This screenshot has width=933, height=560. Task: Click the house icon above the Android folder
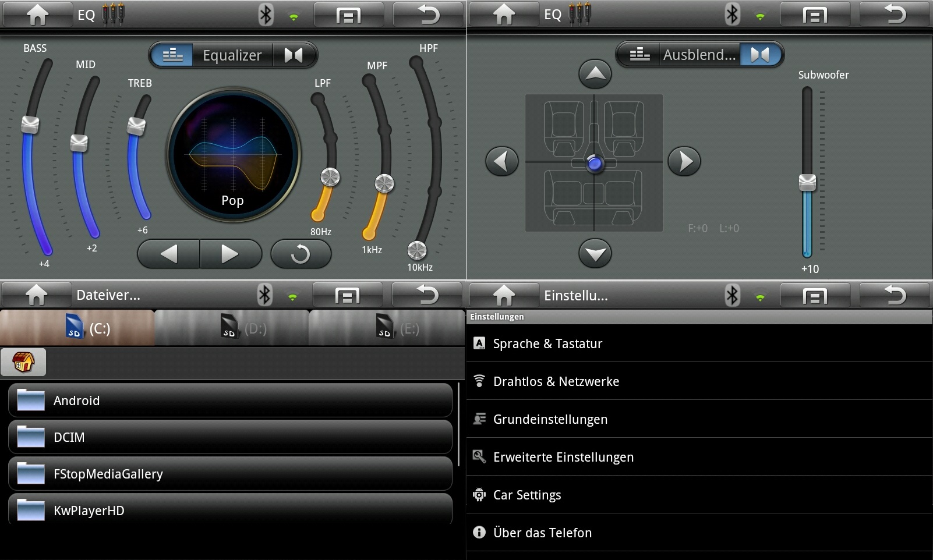23,362
